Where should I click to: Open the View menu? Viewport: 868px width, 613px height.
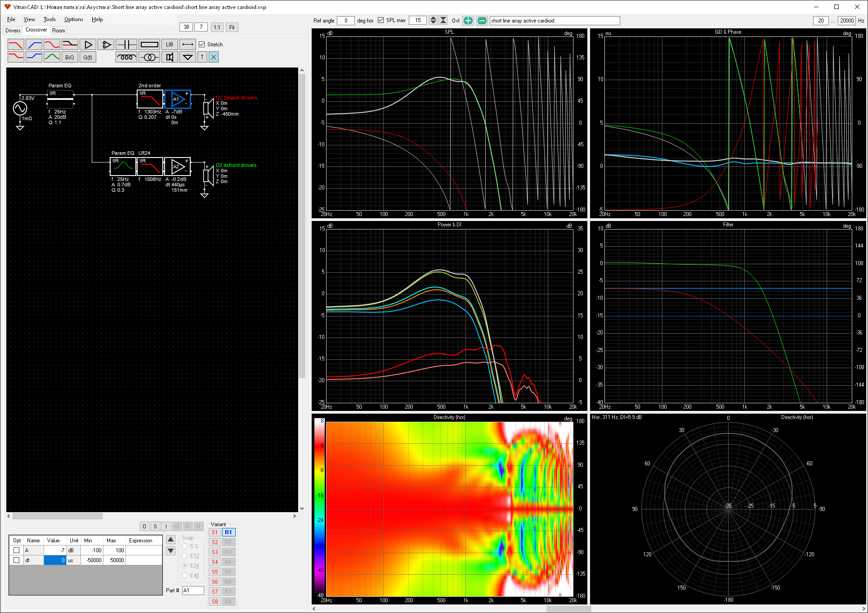[29, 19]
